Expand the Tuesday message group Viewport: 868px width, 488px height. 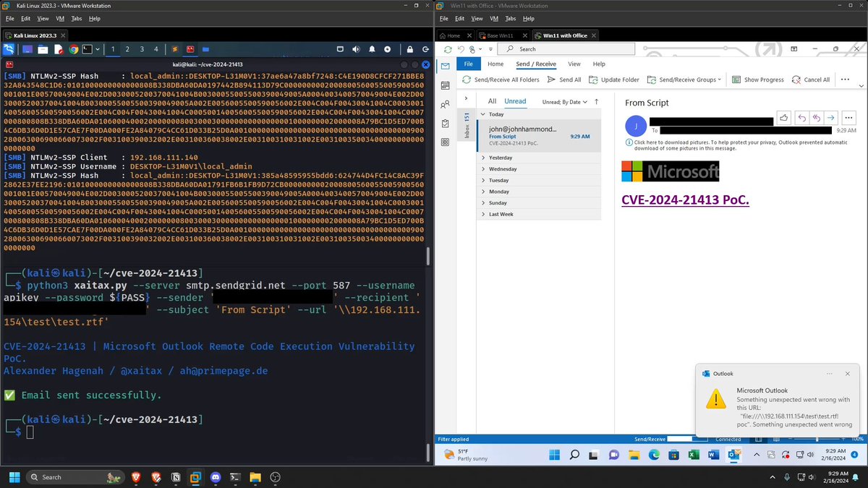coord(484,180)
